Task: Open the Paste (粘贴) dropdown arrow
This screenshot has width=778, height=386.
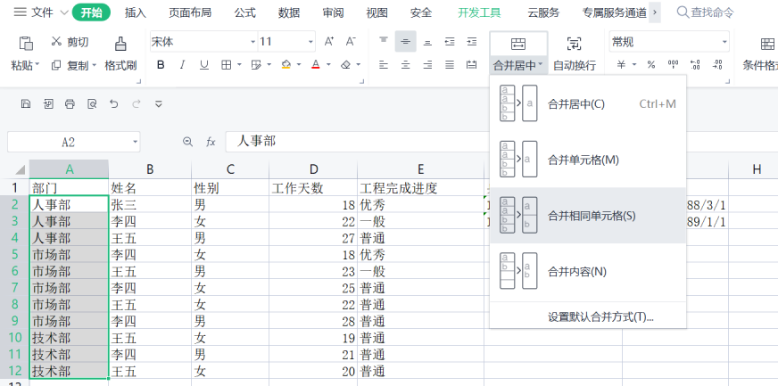Action: coord(38,65)
